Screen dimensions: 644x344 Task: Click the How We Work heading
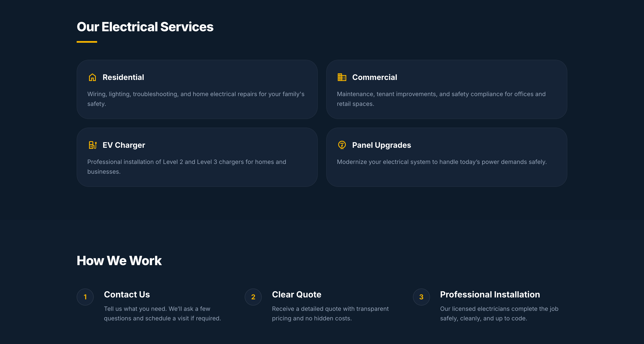tap(119, 260)
